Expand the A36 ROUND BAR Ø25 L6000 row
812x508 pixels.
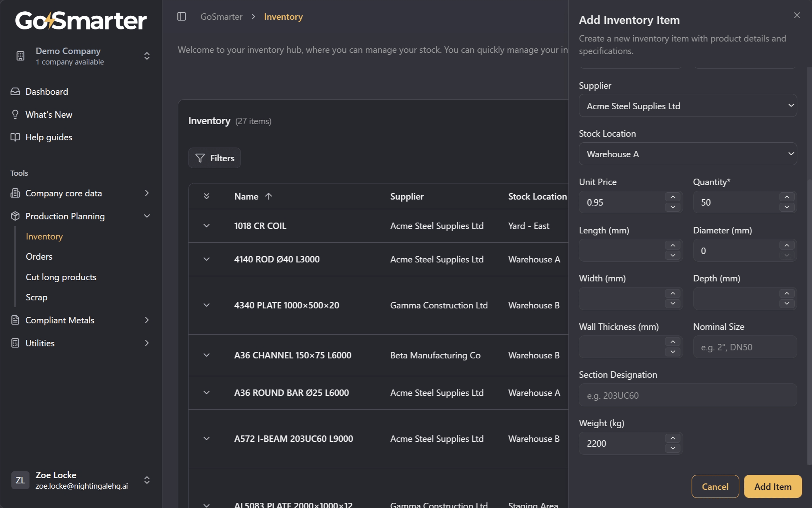point(207,393)
